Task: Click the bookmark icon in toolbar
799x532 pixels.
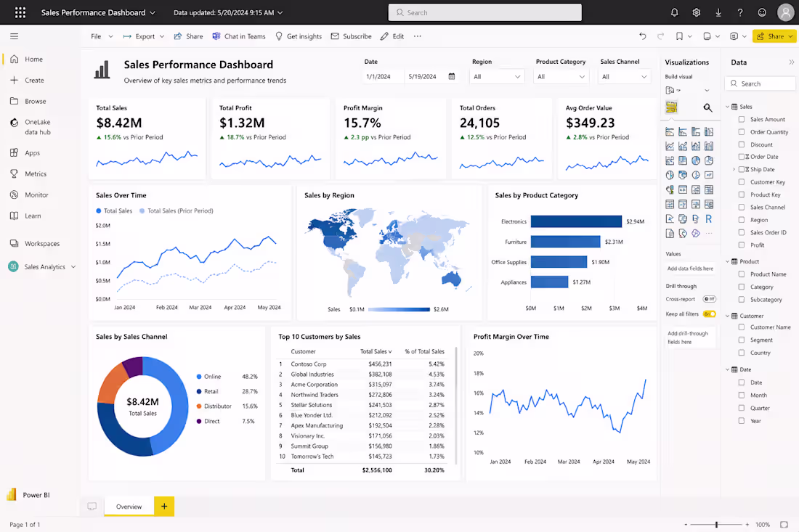Action: 679,36
